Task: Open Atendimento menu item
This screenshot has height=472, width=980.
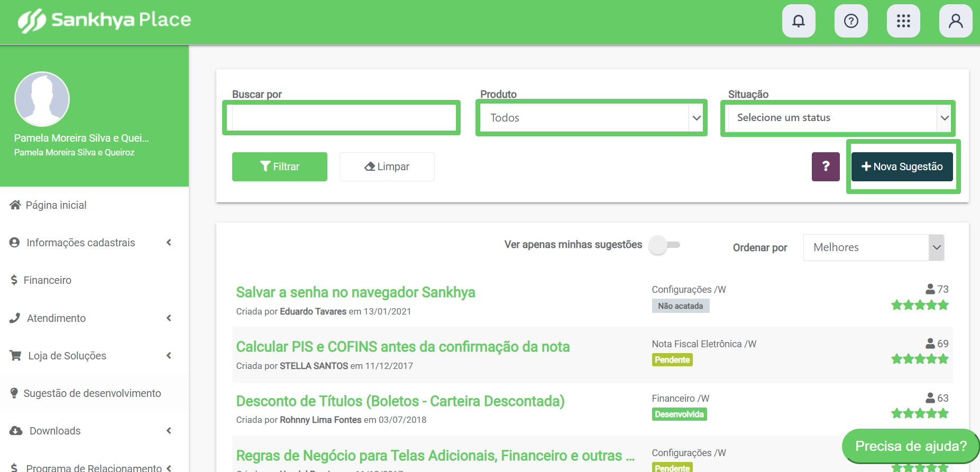Action: [94, 318]
